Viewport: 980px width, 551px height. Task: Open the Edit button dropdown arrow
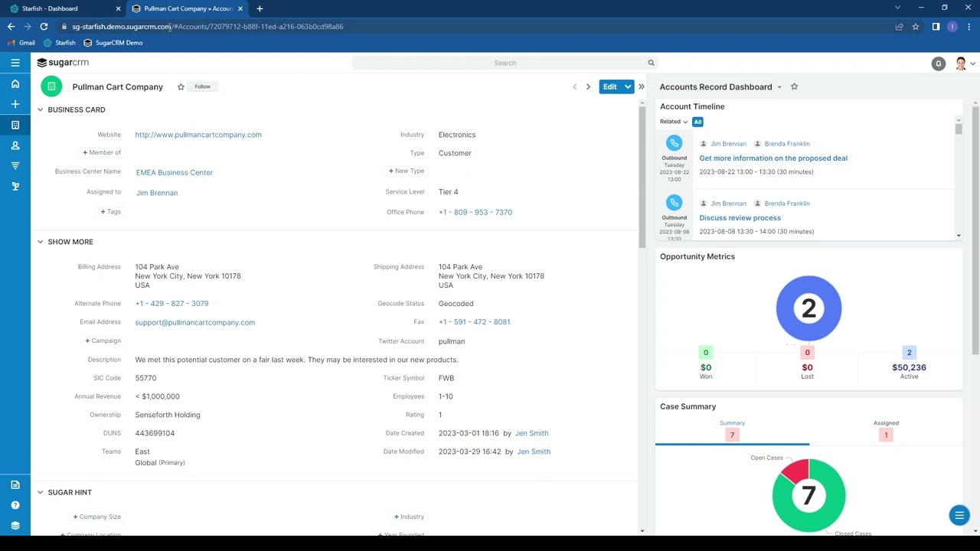pos(628,86)
